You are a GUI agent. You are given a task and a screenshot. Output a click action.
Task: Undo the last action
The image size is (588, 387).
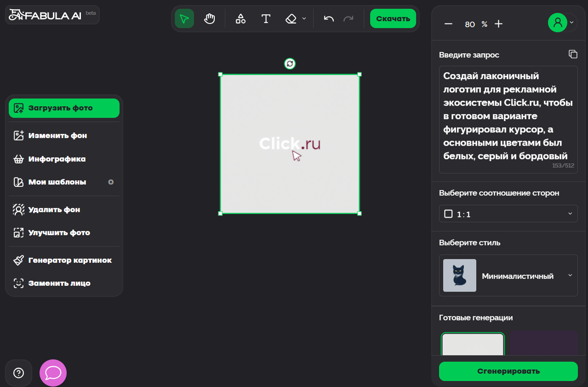click(x=329, y=19)
